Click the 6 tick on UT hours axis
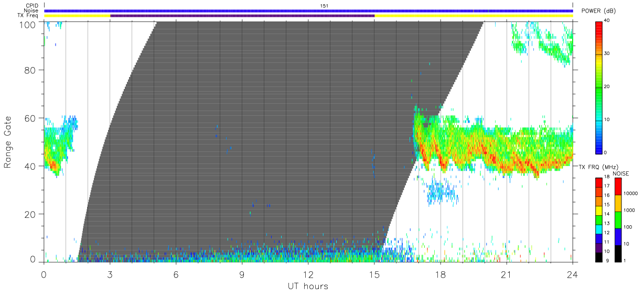Image resolution: width=644 pixels, height=297 pixels. (176, 274)
